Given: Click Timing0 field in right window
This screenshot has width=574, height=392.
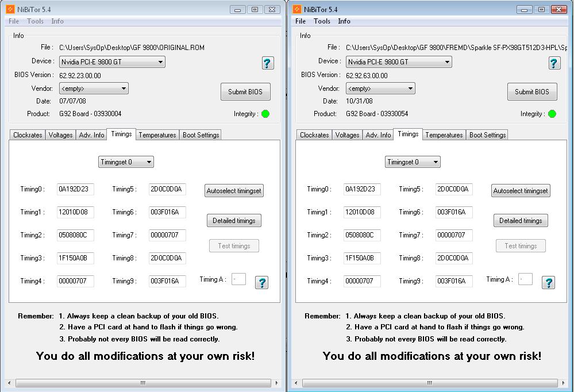Looking at the screenshot, I should point(362,189).
